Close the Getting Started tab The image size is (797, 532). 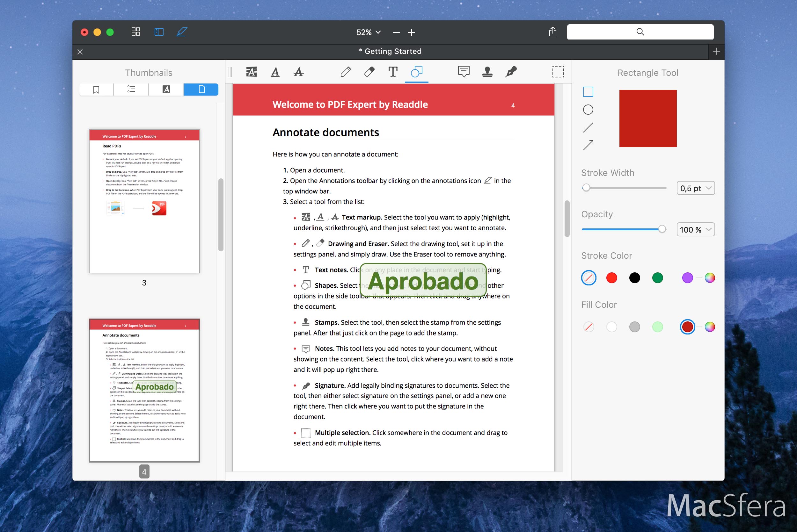[80, 52]
